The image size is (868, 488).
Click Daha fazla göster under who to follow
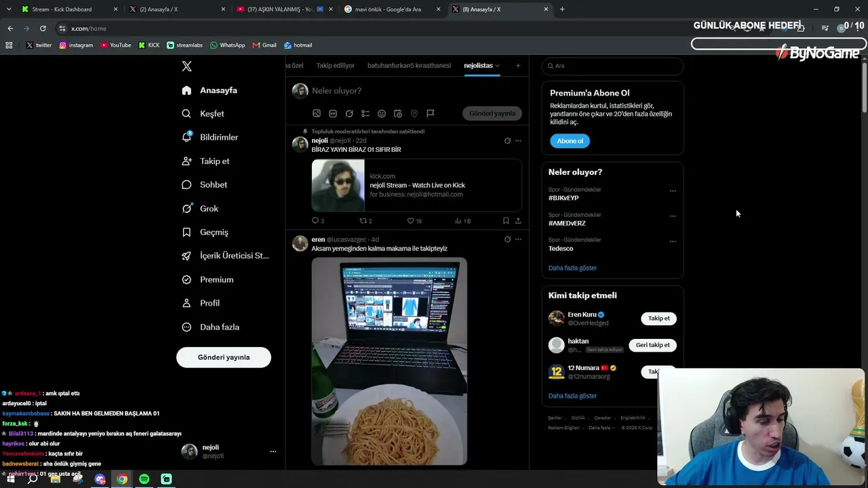pyautogui.click(x=572, y=396)
